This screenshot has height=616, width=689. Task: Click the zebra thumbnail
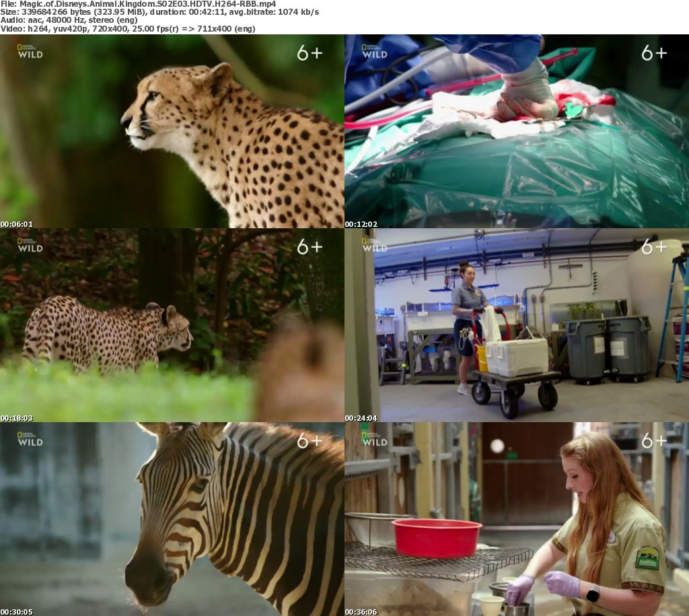click(172, 519)
